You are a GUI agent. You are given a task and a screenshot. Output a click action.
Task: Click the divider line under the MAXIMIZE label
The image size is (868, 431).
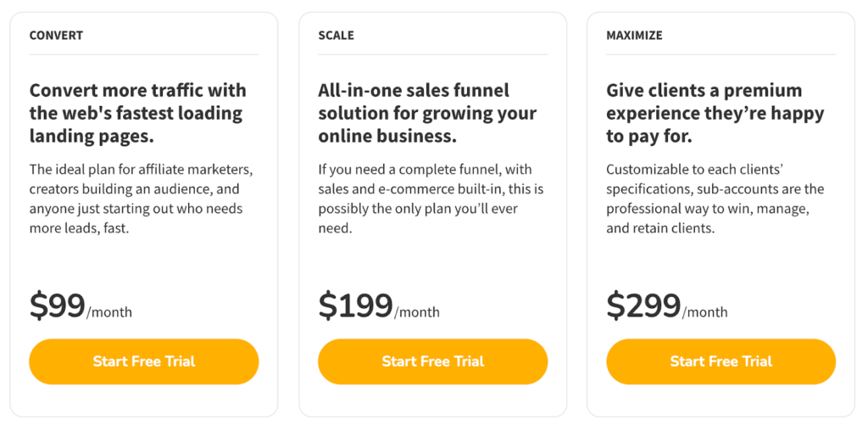click(x=721, y=55)
